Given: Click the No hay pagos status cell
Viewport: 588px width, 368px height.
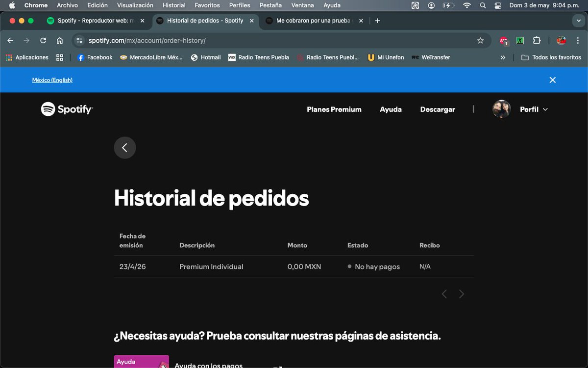Looking at the screenshot, I should 373,267.
